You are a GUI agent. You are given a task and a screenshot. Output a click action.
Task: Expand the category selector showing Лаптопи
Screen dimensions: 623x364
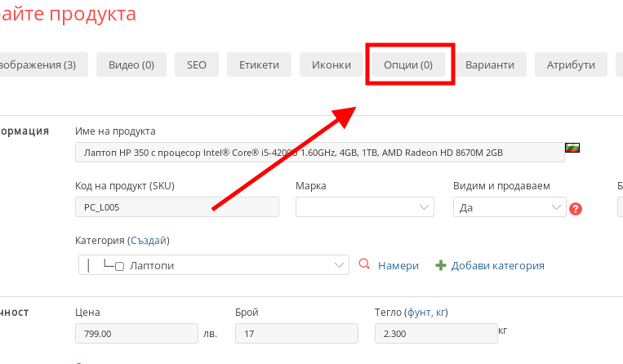tap(213, 265)
